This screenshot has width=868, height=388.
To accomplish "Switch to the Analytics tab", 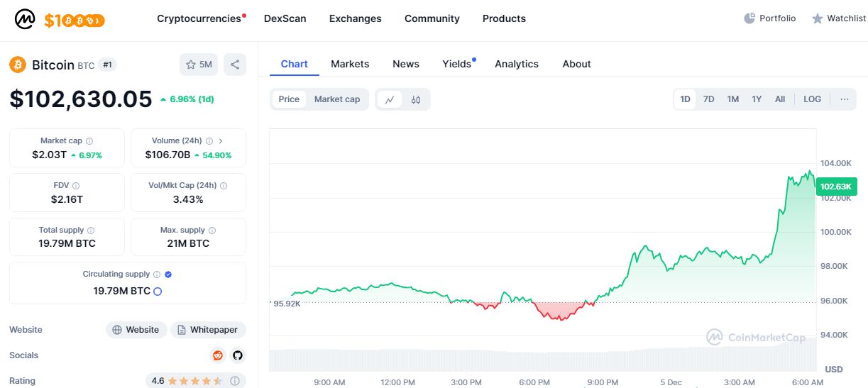I will click(x=517, y=64).
